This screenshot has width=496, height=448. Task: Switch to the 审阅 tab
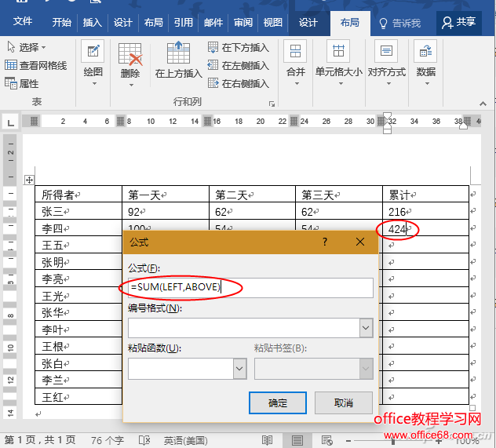tap(243, 22)
